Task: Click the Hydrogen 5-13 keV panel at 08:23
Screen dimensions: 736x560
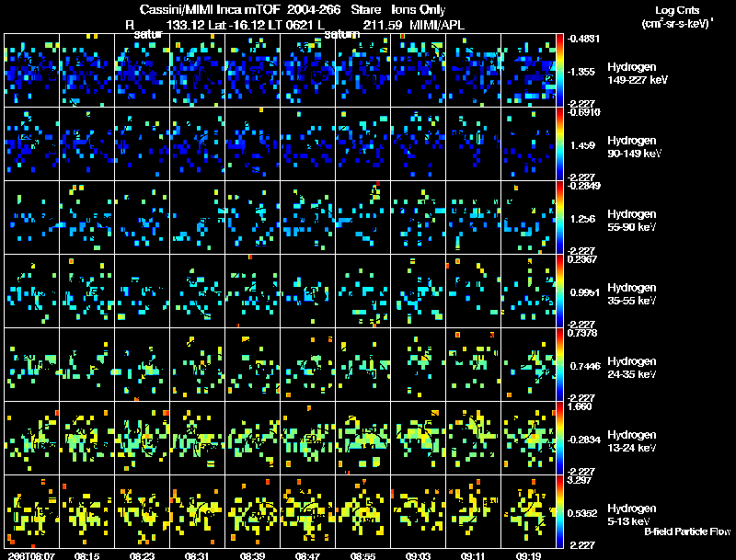Action: tap(143, 511)
